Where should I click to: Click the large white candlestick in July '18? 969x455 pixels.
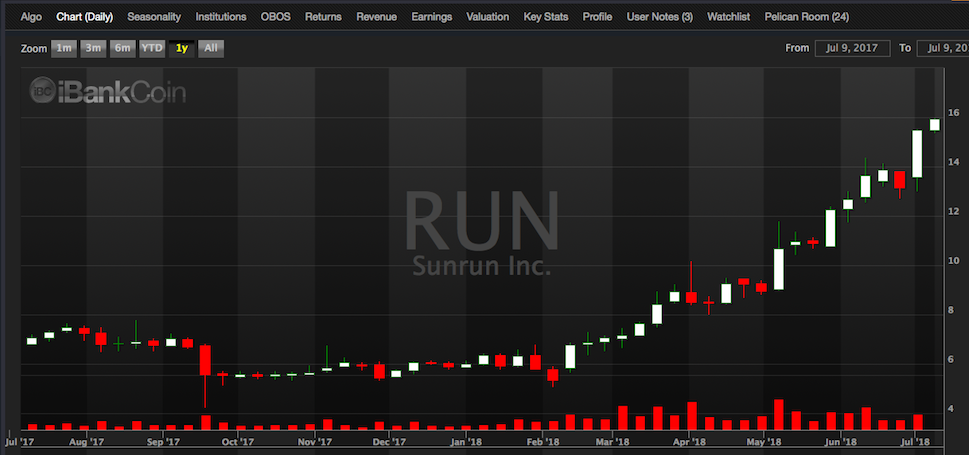point(917,153)
